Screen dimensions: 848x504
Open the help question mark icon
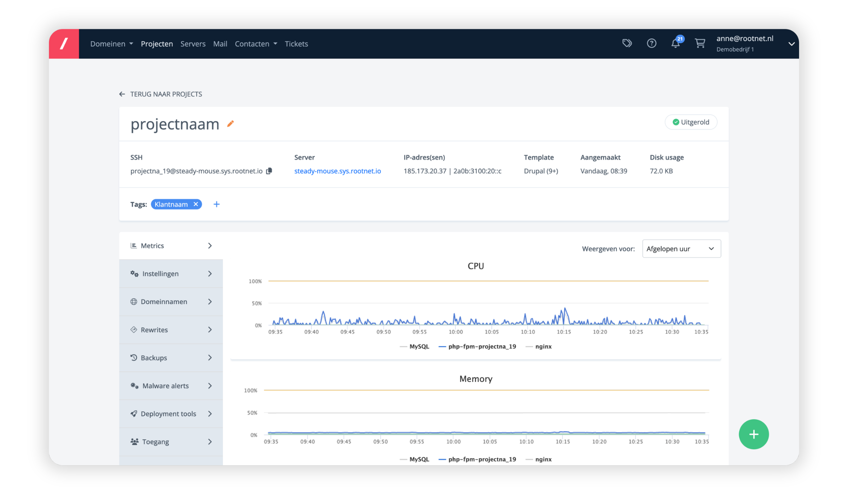651,43
